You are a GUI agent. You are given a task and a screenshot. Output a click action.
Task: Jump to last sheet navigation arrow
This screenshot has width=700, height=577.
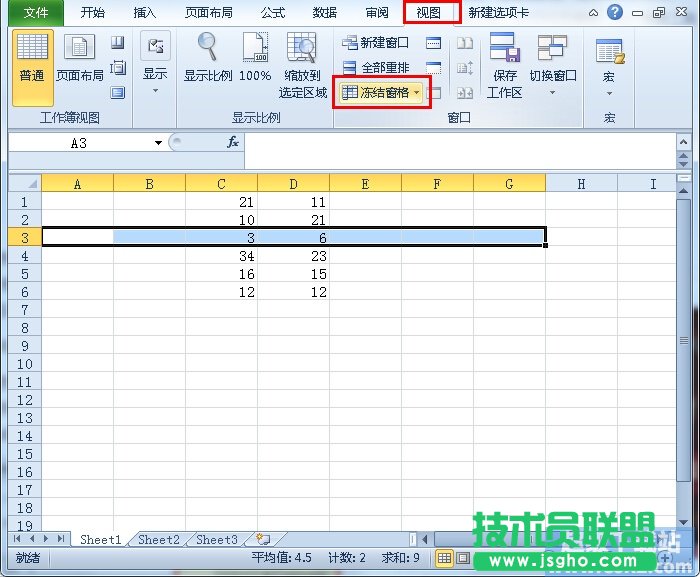coord(61,539)
